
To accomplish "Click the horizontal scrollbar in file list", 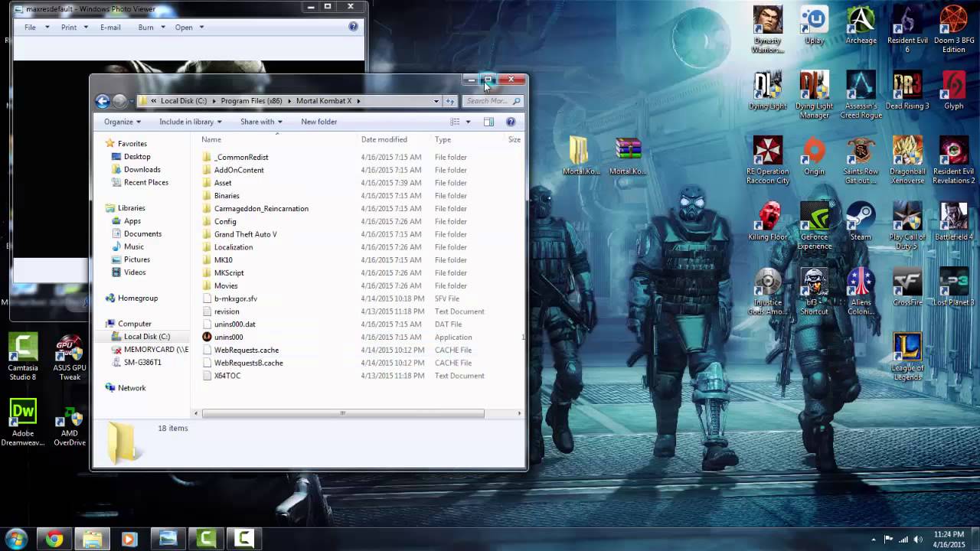I will (x=342, y=413).
